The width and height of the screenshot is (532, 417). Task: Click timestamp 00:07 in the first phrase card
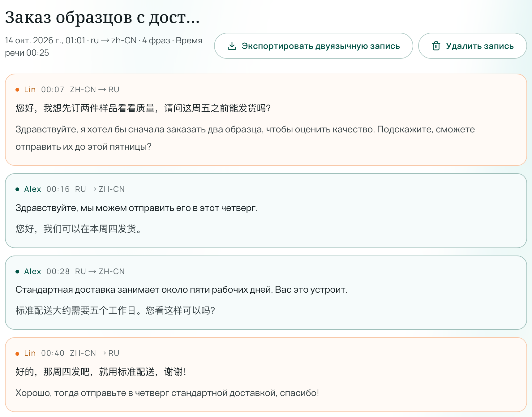point(53,89)
